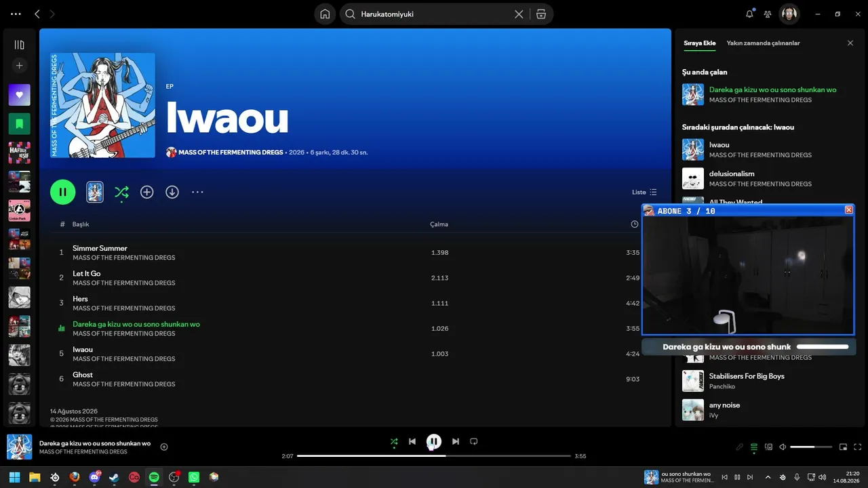This screenshot has width=868, height=488.
Task: Open the Linkin Park playlist in sidebar
Action: tap(19, 211)
